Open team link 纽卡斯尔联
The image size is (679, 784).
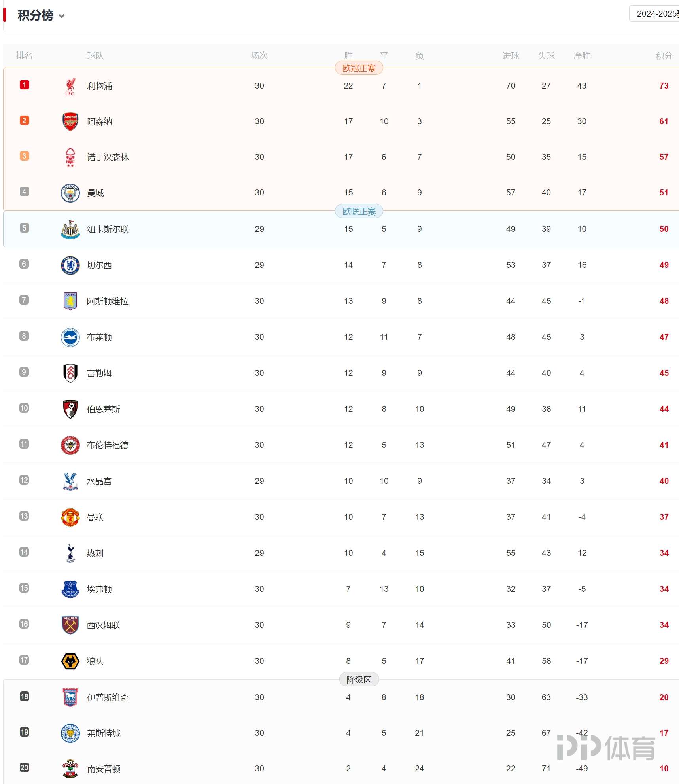point(108,229)
